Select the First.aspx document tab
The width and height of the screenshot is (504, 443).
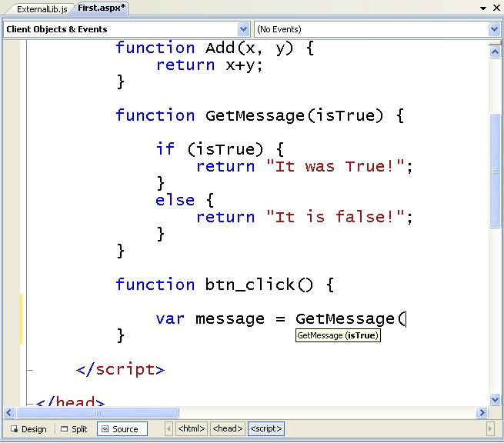(x=102, y=8)
